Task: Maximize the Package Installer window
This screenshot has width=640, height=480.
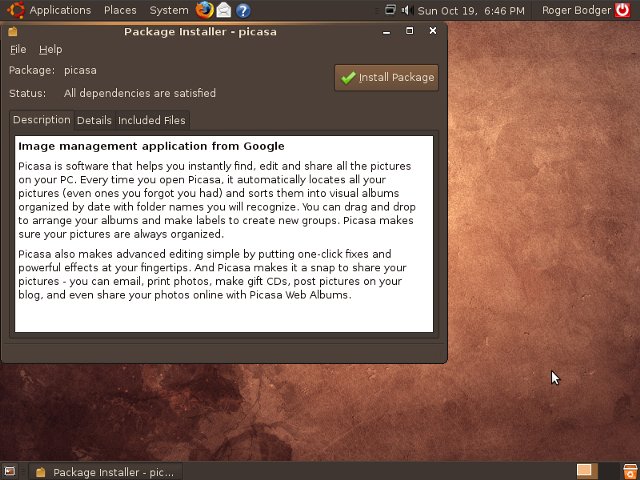Action: click(x=409, y=31)
